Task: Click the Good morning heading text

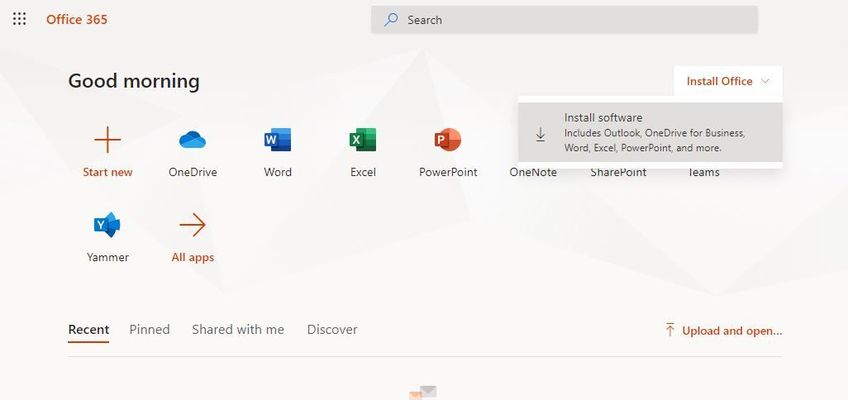Action: [x=134, y=81]
